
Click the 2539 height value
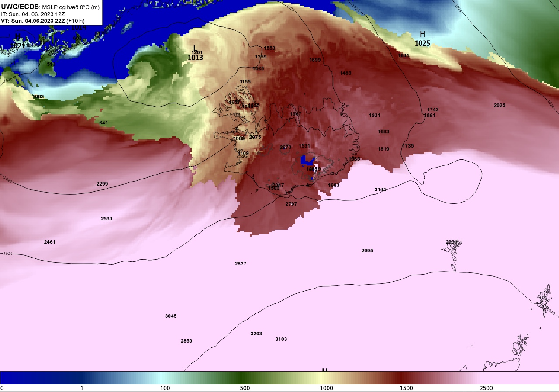click(107, 219)
